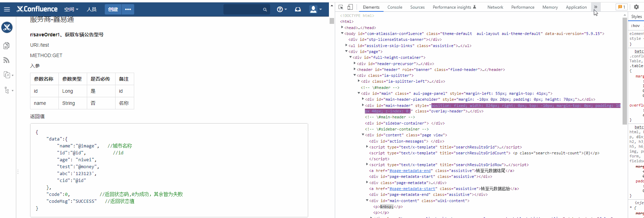Open the user profile avatar menu
This screenshot has height=218, width=644.
point(316,9)
